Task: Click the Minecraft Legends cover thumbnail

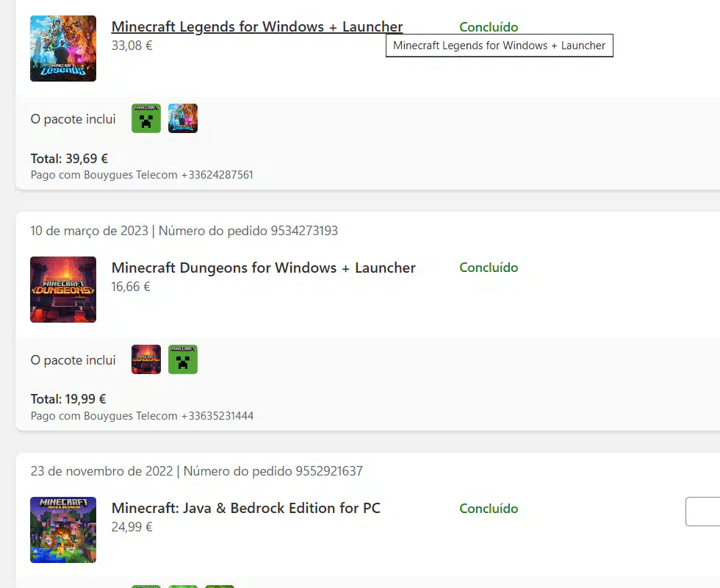Action: [x=63, y=49]
